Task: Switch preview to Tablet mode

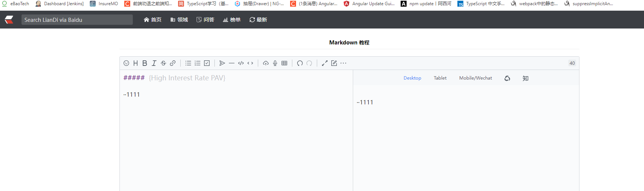Action: [440, 78]
